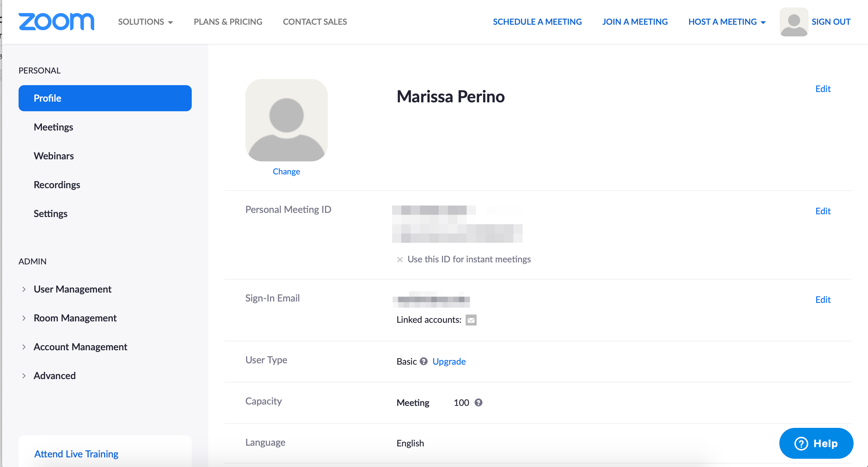Click the help icon beside Meeting capacity 100
This screenshot has width=868, height=467.
pyautogui.click(x=478, y=402)
